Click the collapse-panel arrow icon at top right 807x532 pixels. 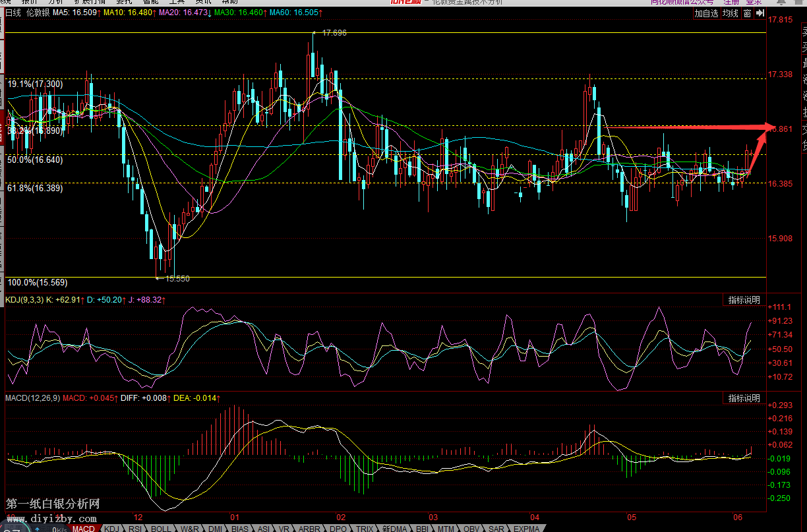tap(759, 13)
